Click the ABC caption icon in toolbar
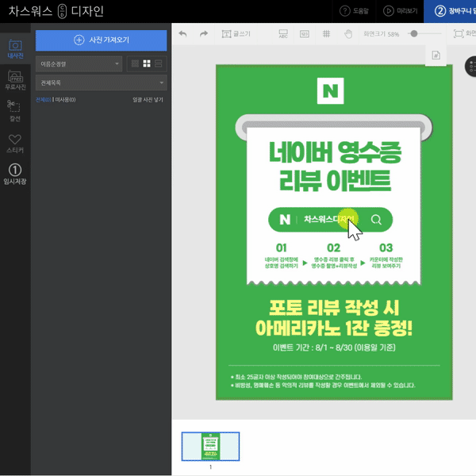The width and height of the screenshot is (476, 476). [x=283, y=33]
